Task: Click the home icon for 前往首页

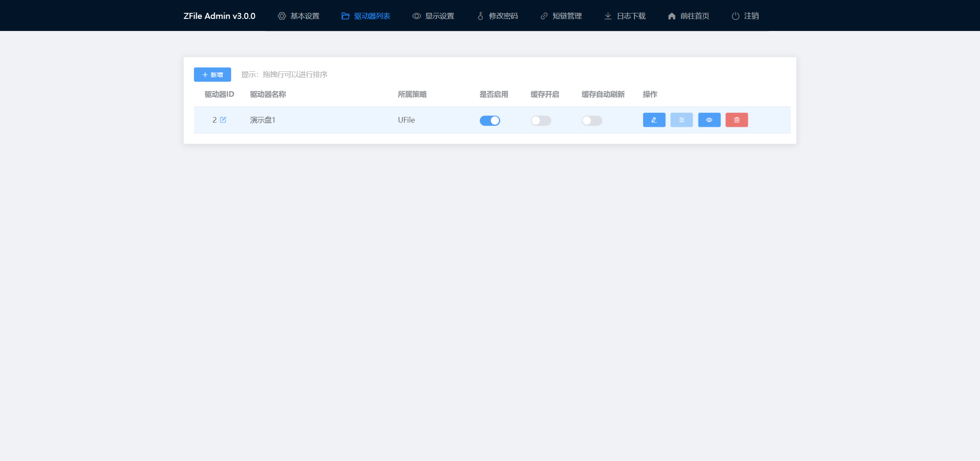Action: (x=672, y=16)
